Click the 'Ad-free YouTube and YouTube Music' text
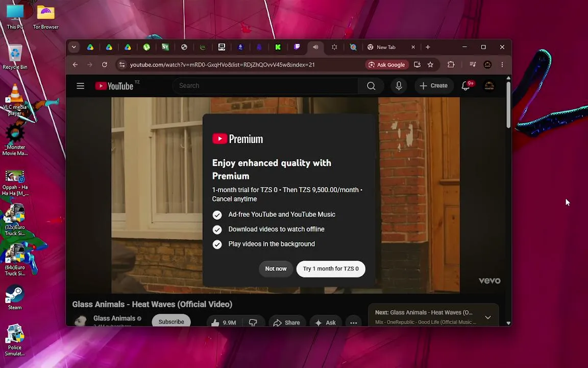This screenshot has width=588, height=368. [282, 215]
